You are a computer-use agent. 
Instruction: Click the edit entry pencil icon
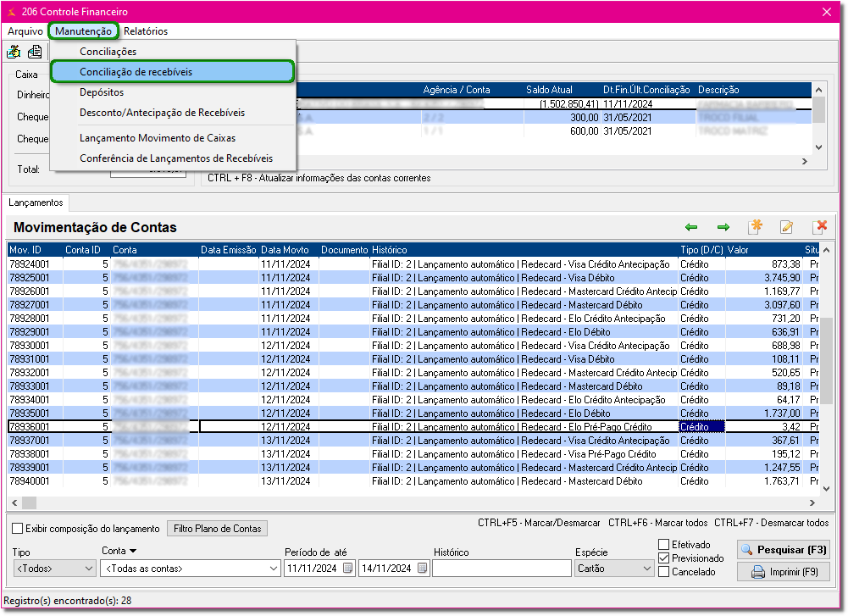coord(787,227)
